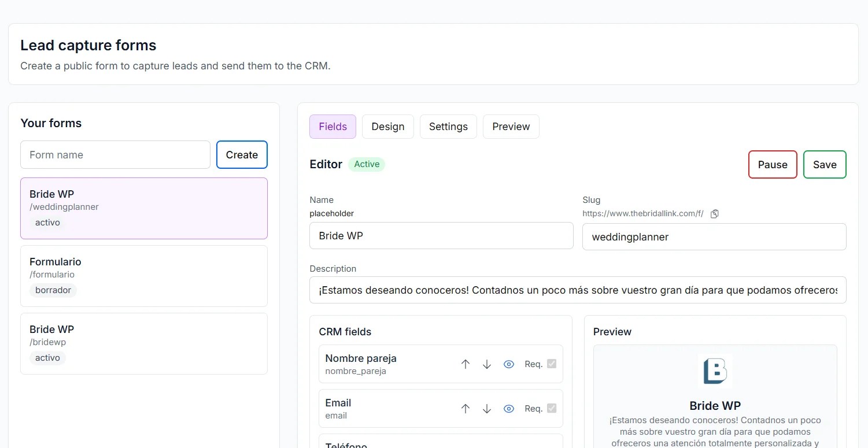The height and width of the screenshot is (448, 868).
Task: Click the Active status badge
Action: coord(367,164)
